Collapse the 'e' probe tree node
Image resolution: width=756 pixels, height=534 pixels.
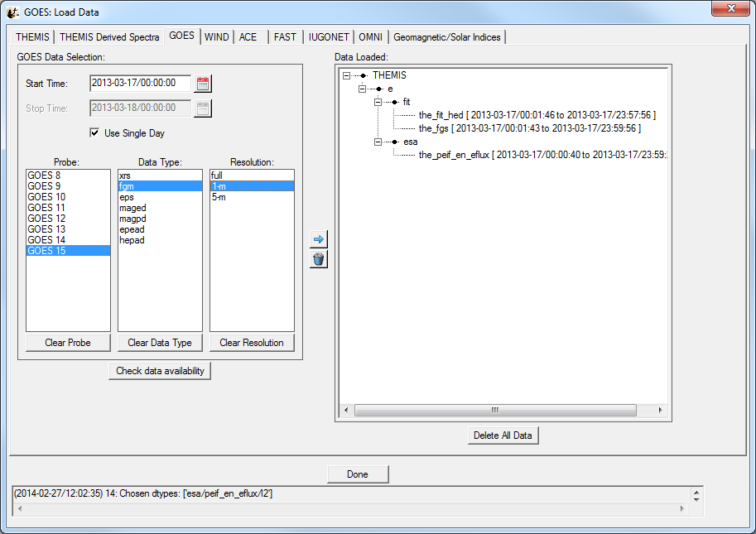click(x=362, y=89)
